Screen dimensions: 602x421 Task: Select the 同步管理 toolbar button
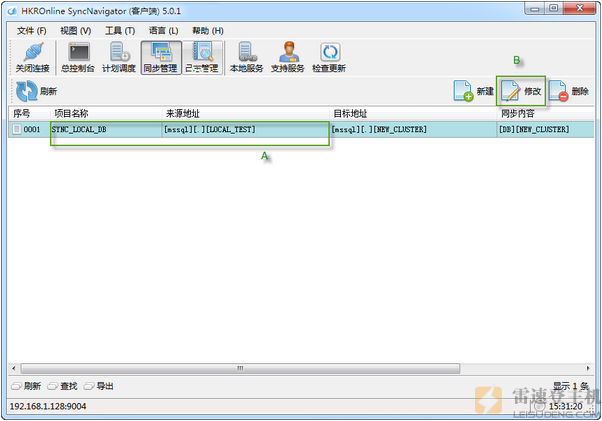point(160,58)
